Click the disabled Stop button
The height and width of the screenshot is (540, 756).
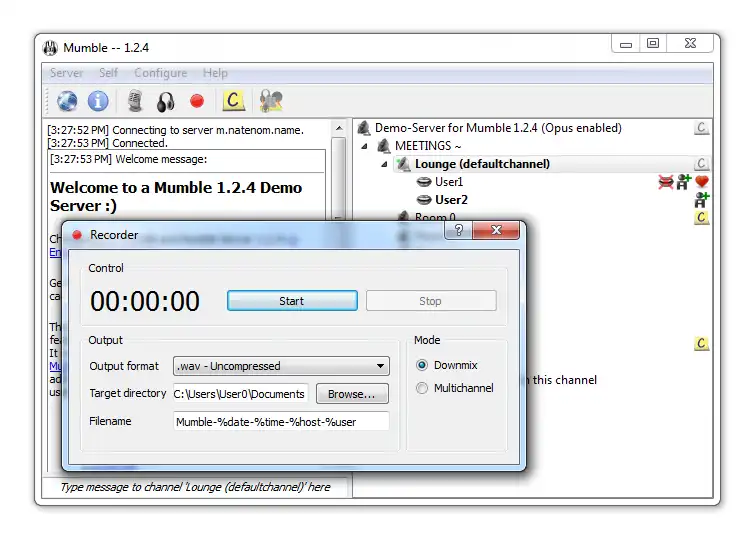point(431,301)
